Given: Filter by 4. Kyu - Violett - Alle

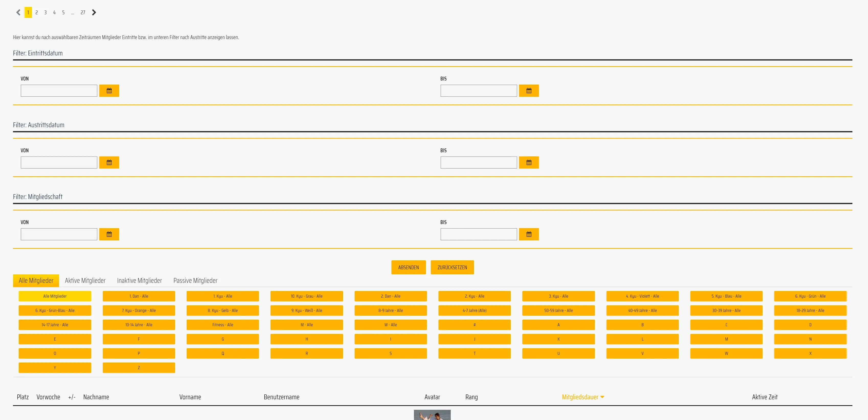Looking at the screenshot, I should (642, 296).
